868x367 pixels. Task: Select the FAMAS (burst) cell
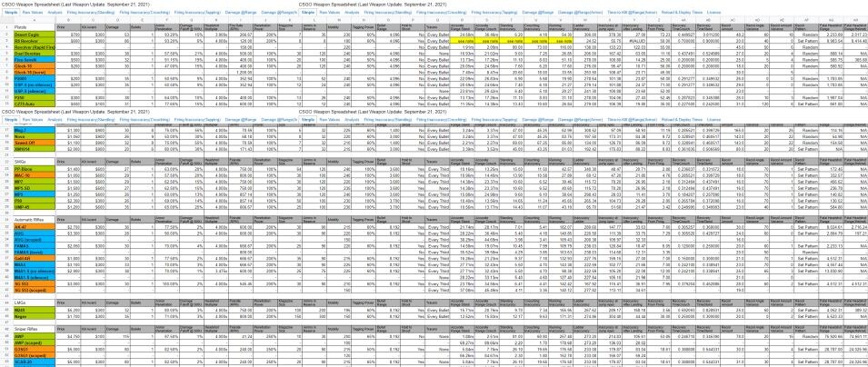(34, 252)
